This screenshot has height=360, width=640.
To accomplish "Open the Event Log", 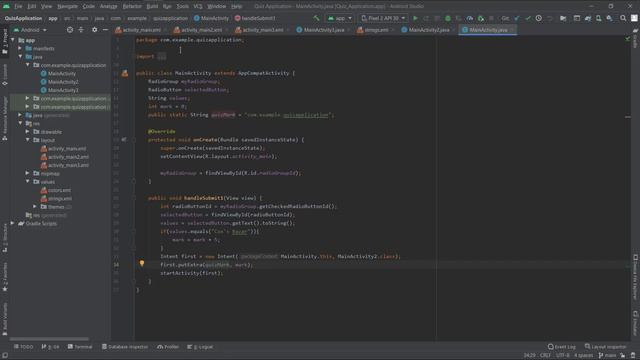I will (x=562, y=347).
